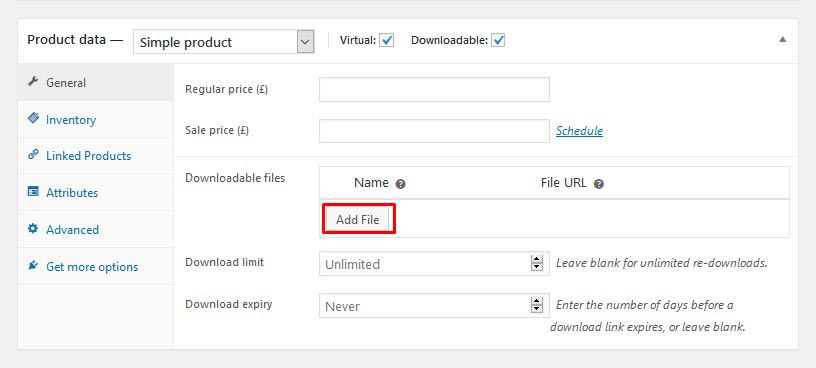Screen dimensions: 816x368
Task: Click the Add File button
Action: pos(358,219)
